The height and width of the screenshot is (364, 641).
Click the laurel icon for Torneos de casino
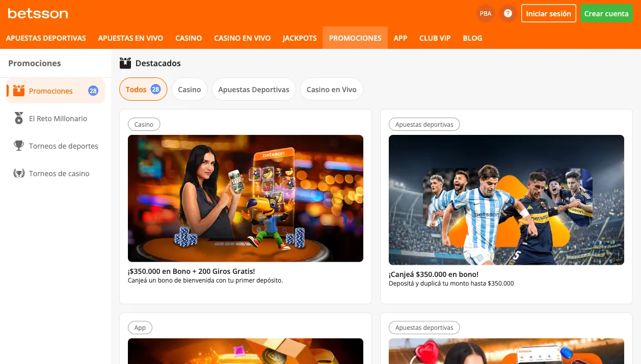tap(19, 174)
